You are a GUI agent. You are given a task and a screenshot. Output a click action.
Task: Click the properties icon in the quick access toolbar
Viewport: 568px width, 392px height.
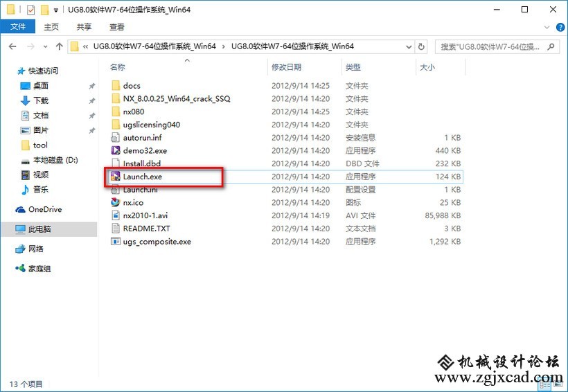30,10
